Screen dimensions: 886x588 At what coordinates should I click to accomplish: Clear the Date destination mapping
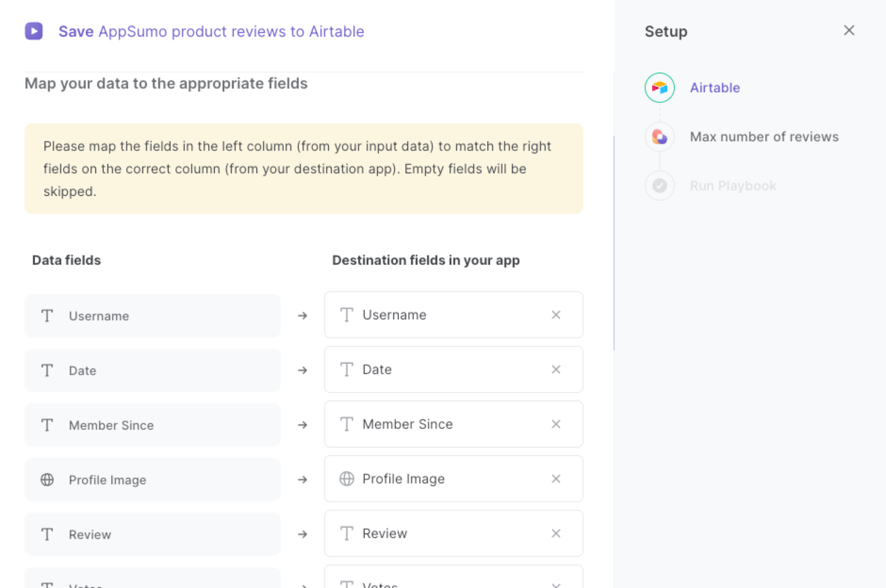point(556,369)
